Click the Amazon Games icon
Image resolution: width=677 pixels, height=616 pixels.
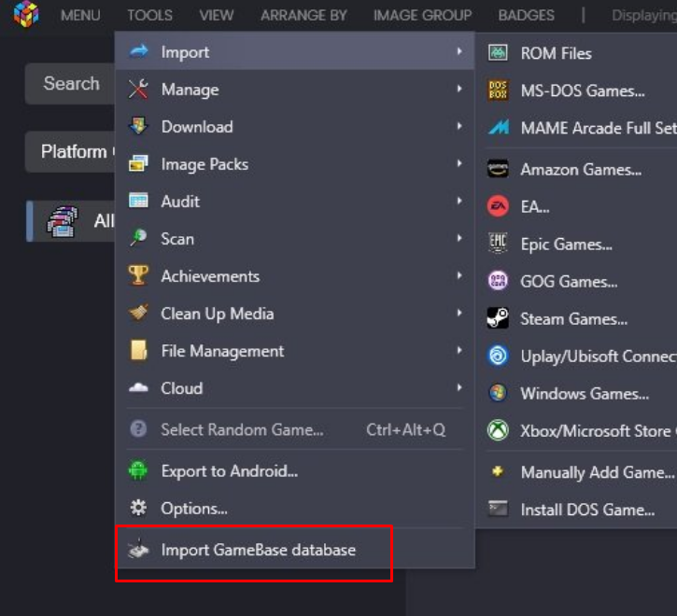[x=498, y=169]
